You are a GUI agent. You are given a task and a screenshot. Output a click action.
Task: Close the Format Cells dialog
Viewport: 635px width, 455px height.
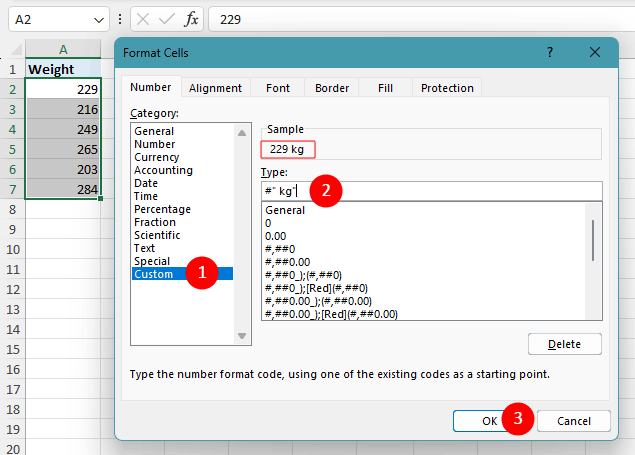tap(597, 53)
